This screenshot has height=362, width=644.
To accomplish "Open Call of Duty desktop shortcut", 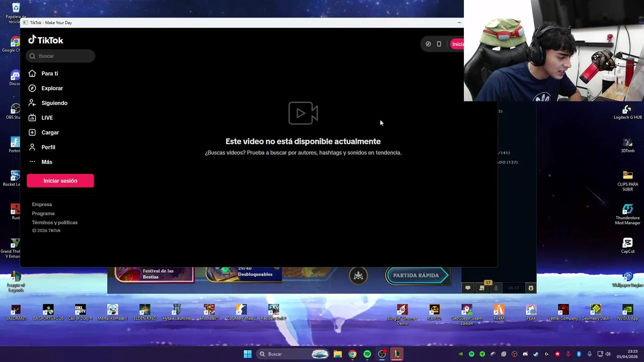I will tap(80, 312).
